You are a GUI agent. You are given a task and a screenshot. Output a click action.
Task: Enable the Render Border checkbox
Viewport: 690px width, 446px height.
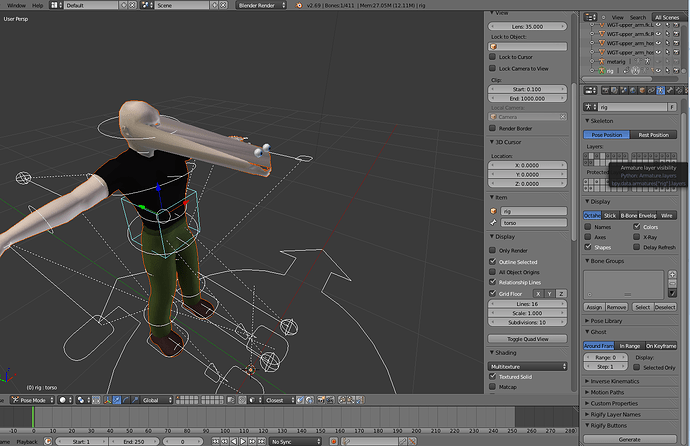(x=492, y=128)
